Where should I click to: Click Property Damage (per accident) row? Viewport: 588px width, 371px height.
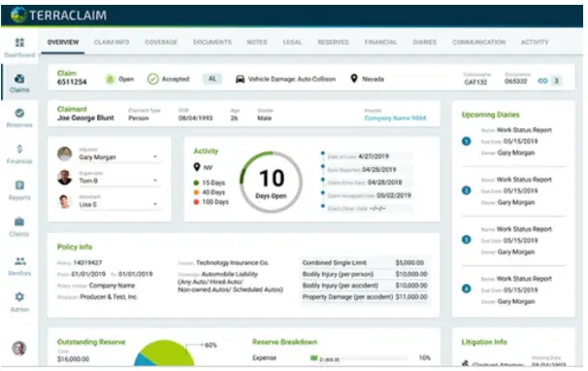(365, 297)
